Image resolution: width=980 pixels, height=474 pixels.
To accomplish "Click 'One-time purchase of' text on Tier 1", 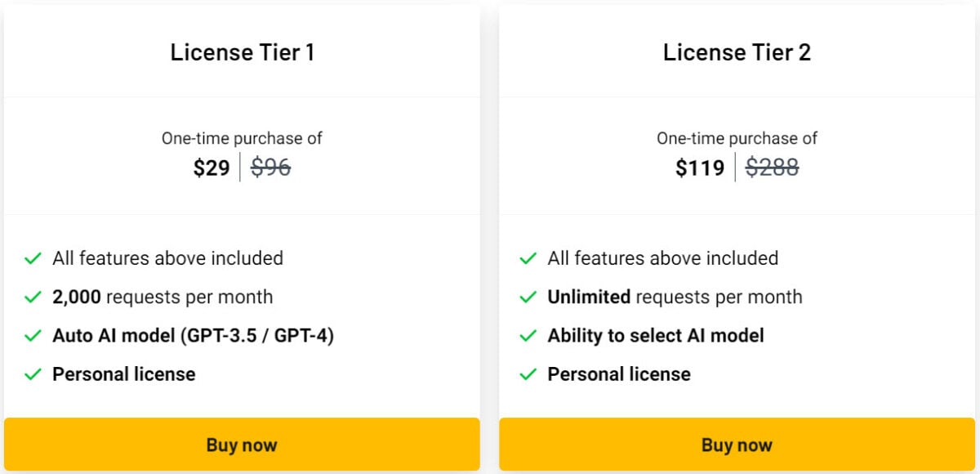I will (242, 138).
